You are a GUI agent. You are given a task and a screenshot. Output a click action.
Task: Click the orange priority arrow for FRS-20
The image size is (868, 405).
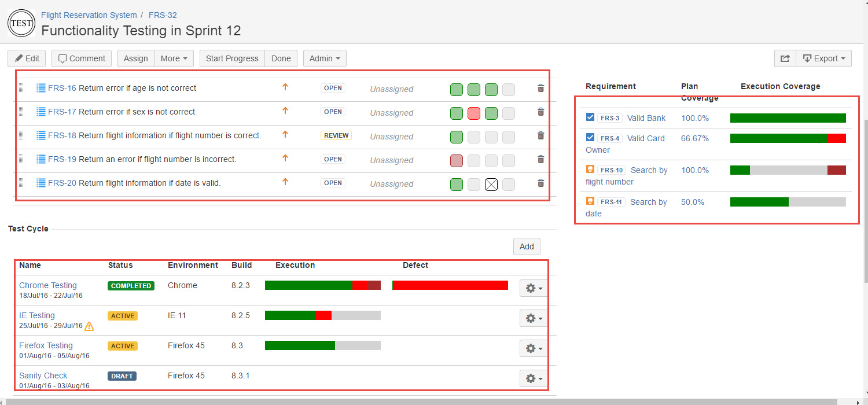(285, 182)
